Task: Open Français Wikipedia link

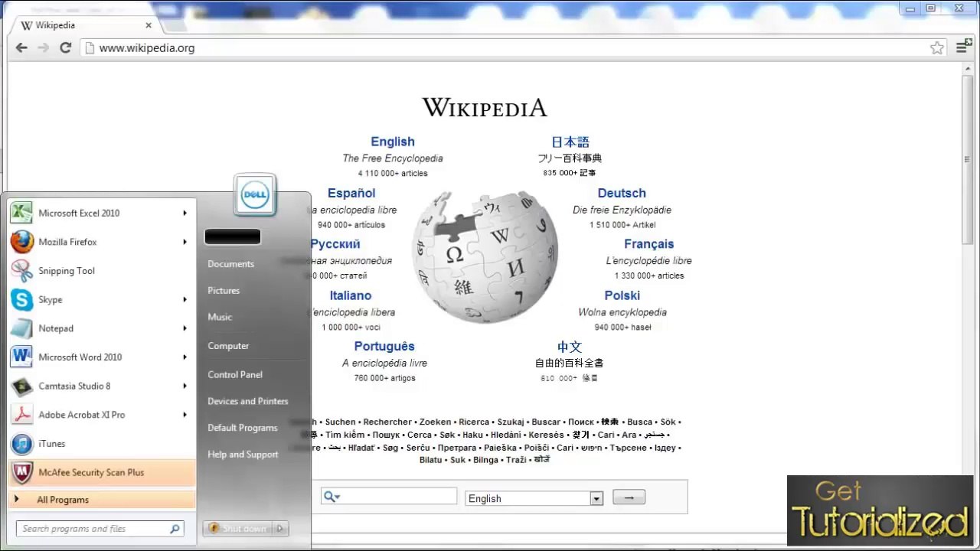Action: pyautogui.click(x=648, y=244)
